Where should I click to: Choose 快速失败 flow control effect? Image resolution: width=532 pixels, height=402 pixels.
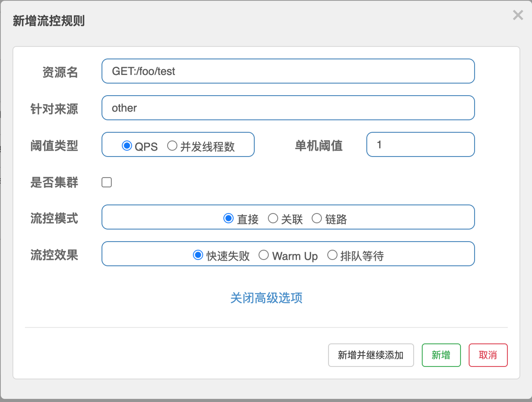click(x=198, y=255)
